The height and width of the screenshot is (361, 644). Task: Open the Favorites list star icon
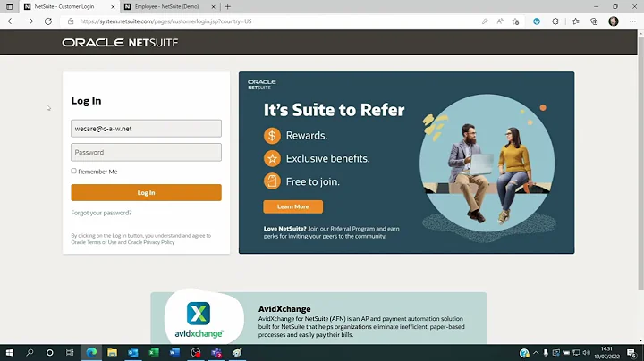point(575,21)
